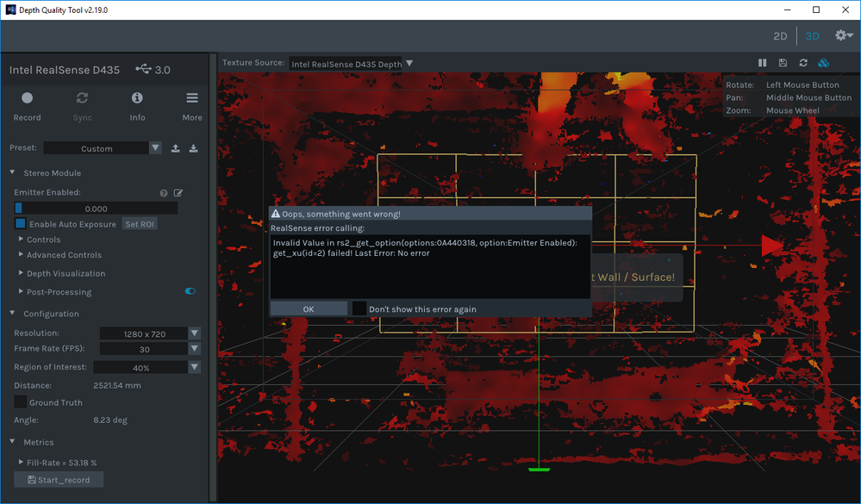Switch to 2D view tab

click(780, 35)
